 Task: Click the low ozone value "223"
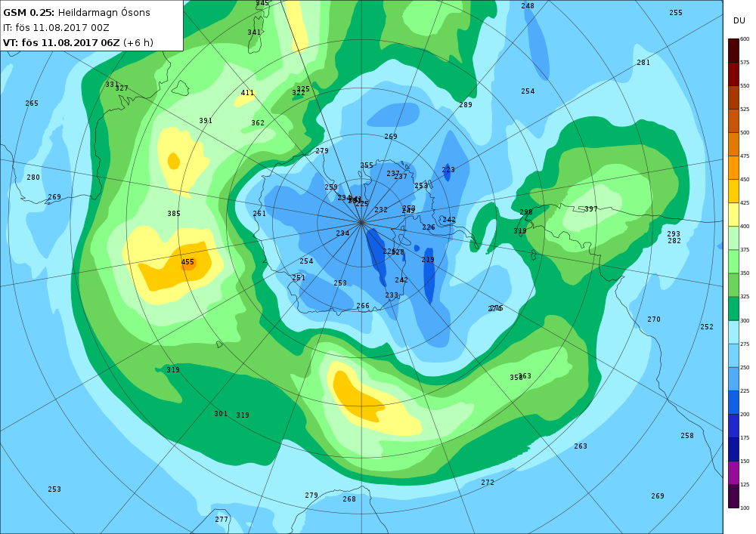448,170
